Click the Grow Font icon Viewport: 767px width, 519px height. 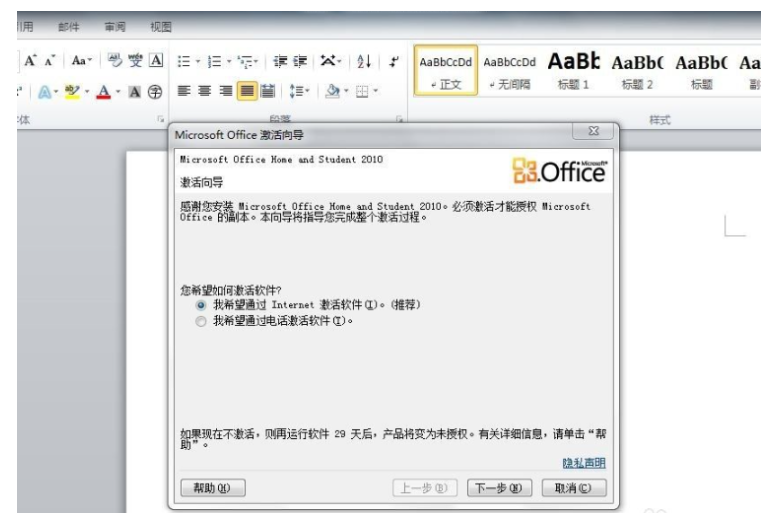click(30, 62)
